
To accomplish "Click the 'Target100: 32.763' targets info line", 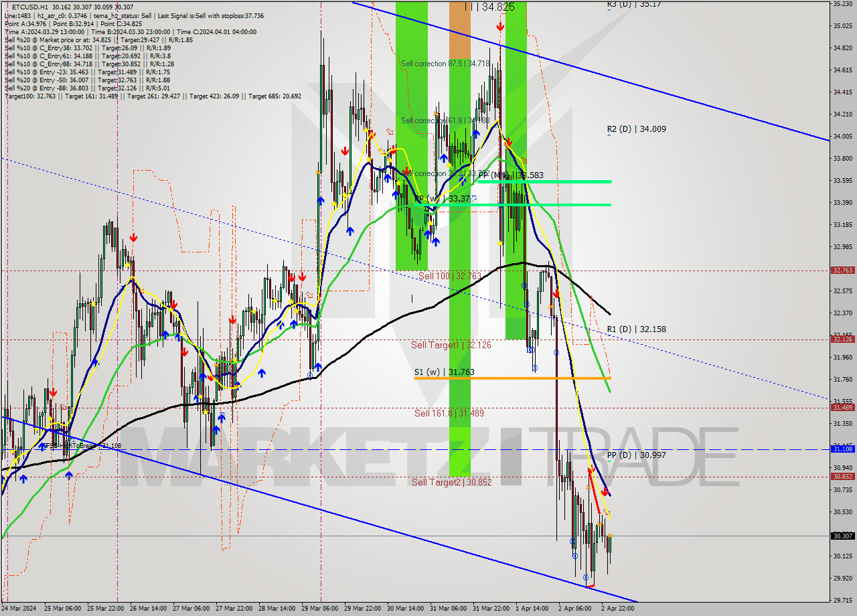I will (x=153, y=96).
